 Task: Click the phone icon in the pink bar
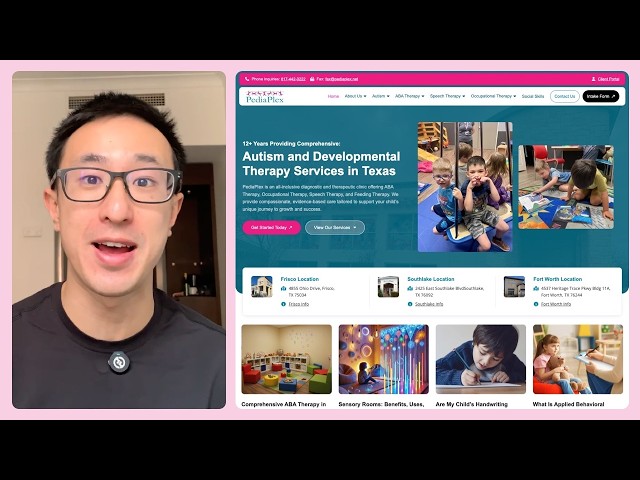coord(247,79)
